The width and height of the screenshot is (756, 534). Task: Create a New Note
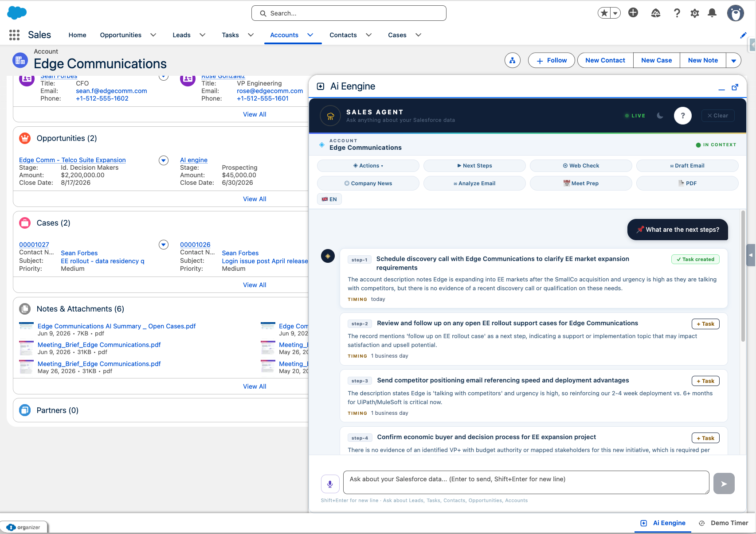[x=703, y=60]
